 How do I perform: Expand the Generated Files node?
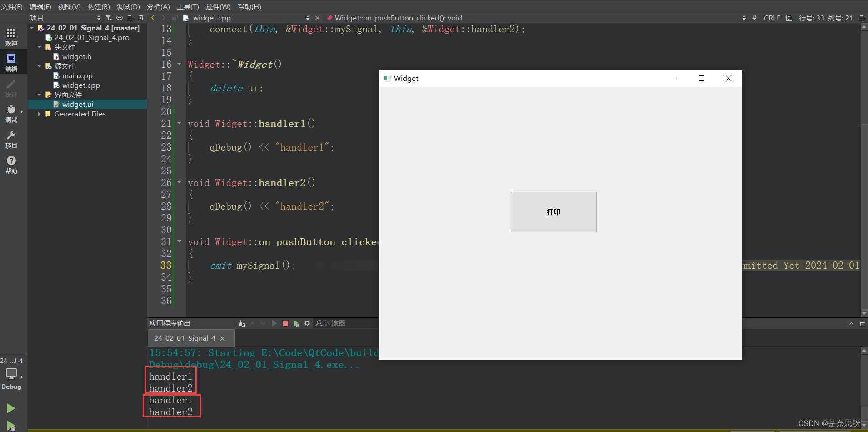(40, 114)
